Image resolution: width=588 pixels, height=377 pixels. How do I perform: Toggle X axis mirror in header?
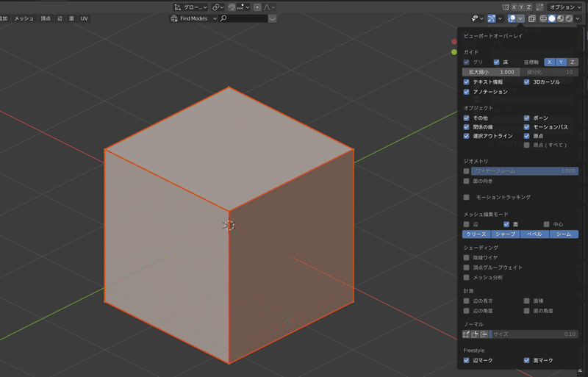[x=514, y=7]
